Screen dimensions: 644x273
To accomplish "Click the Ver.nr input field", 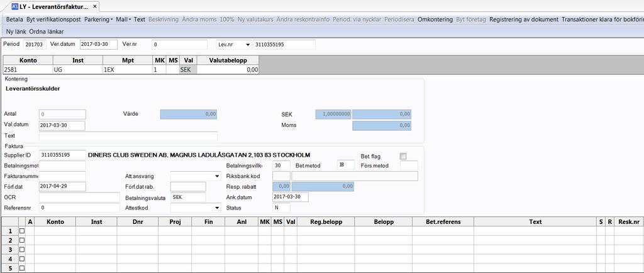I will point(179,44).
